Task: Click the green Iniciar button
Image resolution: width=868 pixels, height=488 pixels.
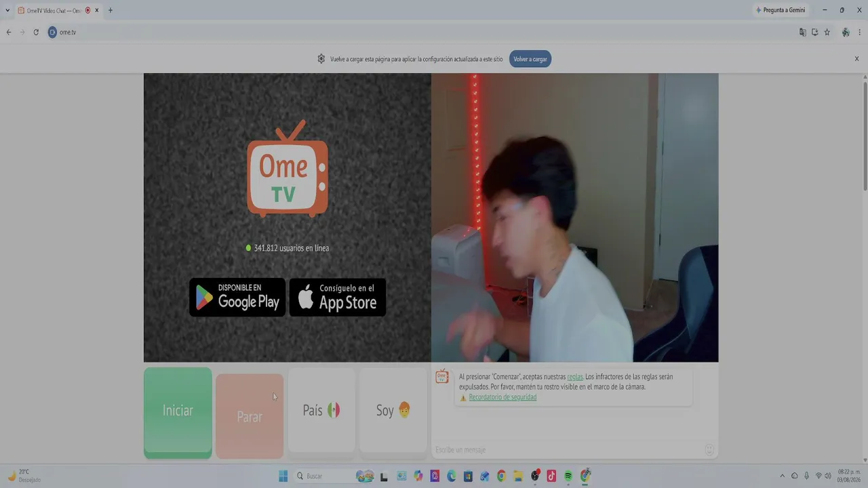Action: tap(178, 412)
